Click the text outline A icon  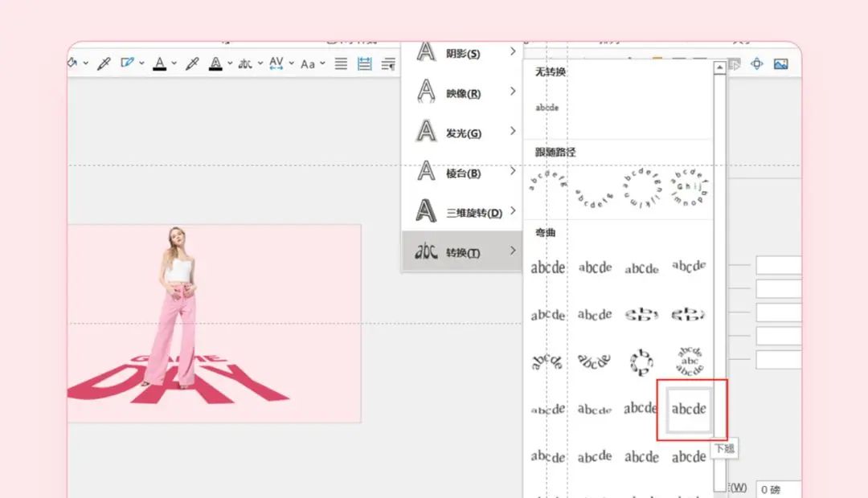coord(215,63)
